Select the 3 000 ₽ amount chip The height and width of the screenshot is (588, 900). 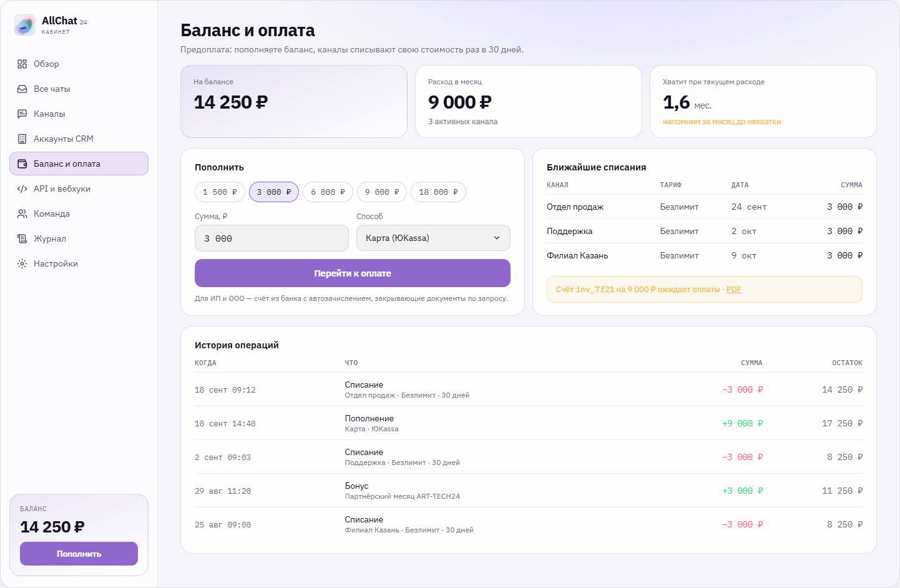coord(274,192)
